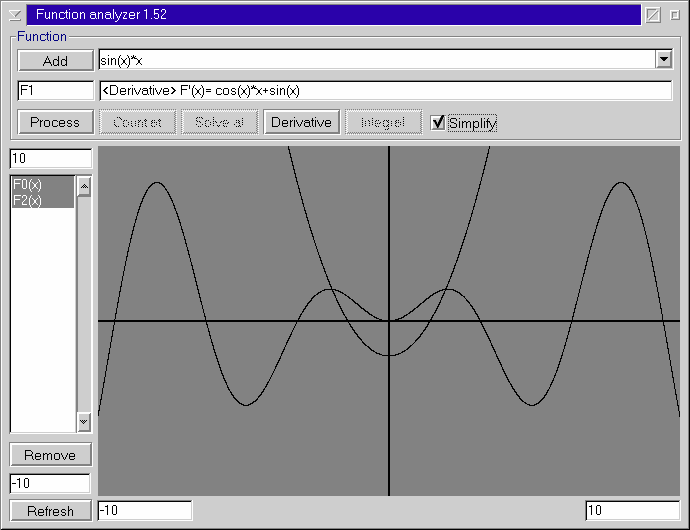This screenshot has height=530, width=690.
Task: Click the iconify button in title bar
Action: tap(653, 15)
